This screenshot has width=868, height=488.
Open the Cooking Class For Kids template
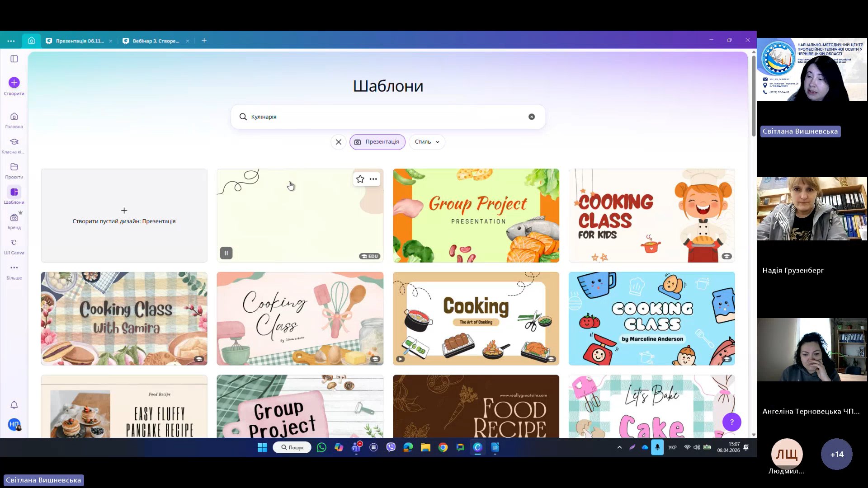coord(651,216)
